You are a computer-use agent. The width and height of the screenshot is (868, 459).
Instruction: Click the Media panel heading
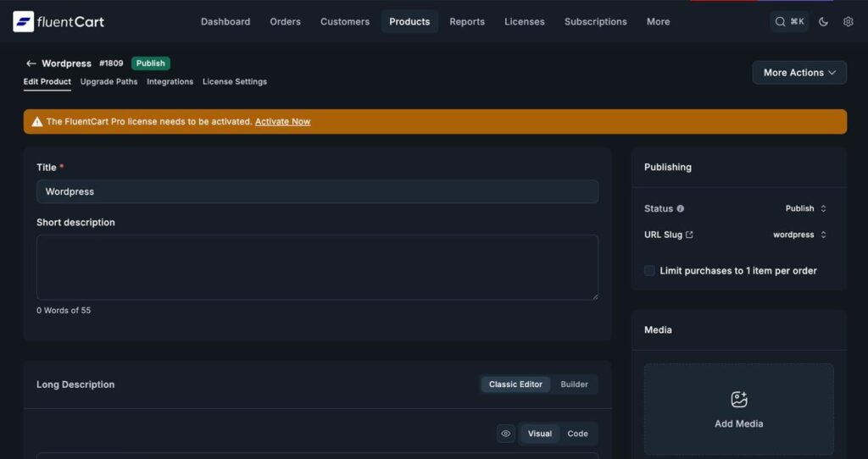(658, 329)
